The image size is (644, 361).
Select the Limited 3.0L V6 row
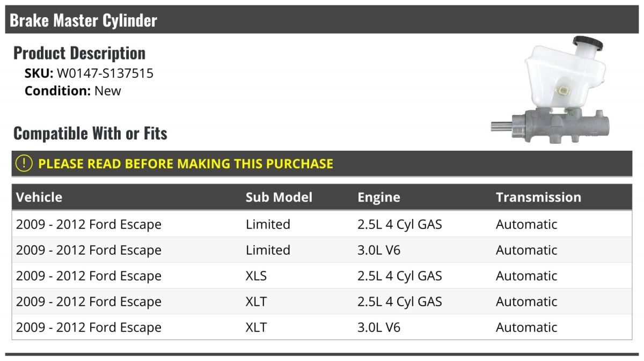coord(322,250)
